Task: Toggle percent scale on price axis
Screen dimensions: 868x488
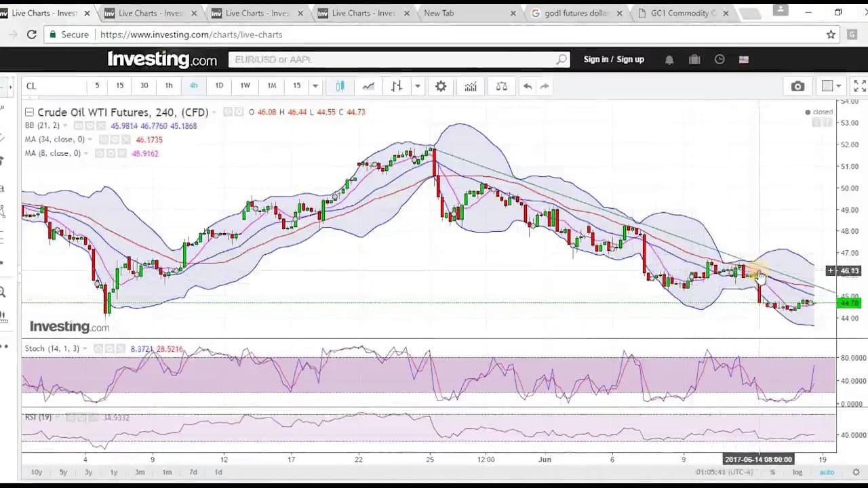Action: (x=772, y=472)
